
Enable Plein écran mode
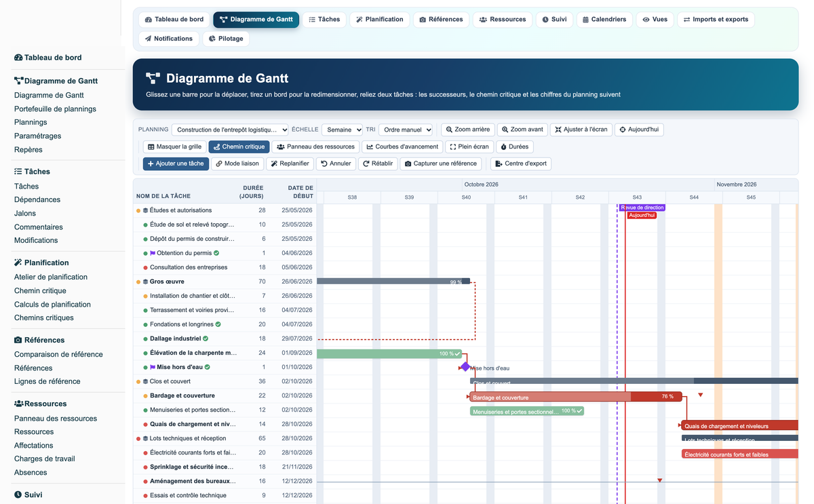click(469, 147)
